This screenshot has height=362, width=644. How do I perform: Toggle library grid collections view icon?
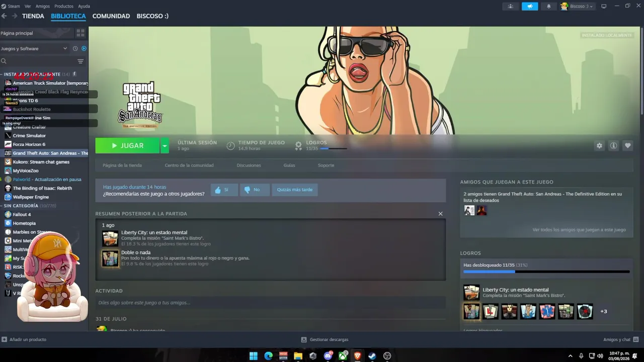pos(80,33)
